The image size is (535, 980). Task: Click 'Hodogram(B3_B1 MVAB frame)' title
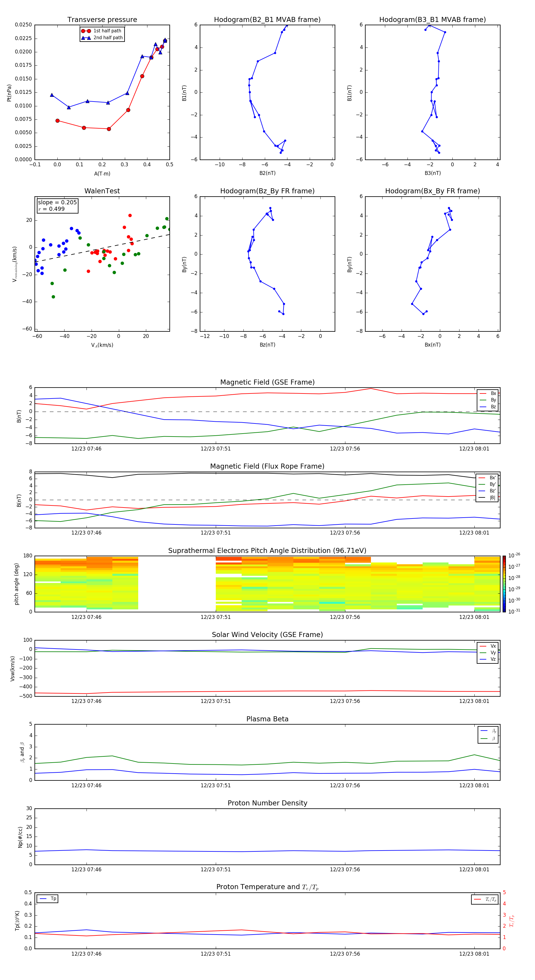432,19
